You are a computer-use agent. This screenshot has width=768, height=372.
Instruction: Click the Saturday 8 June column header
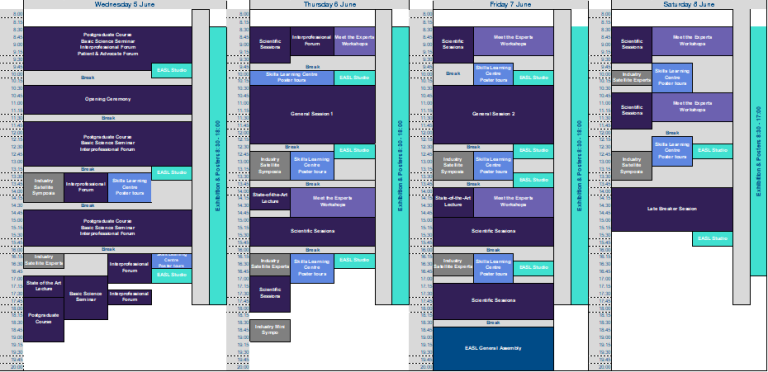(689, 4)
